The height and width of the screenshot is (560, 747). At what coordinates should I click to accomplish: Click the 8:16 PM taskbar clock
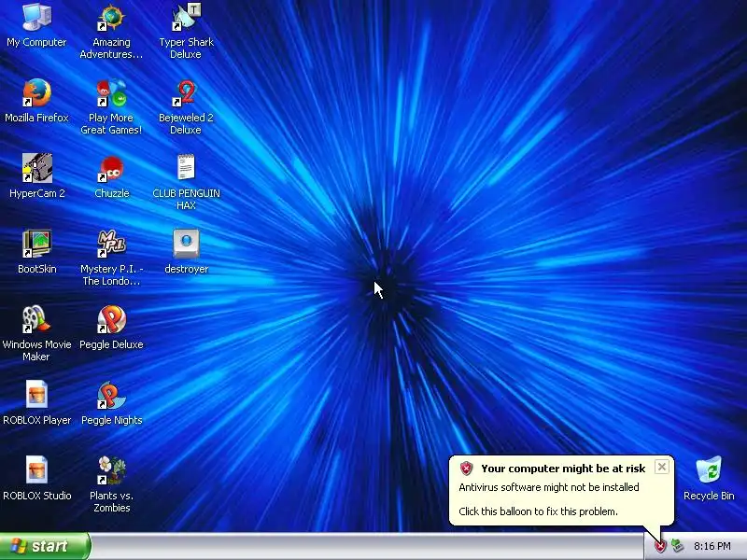coord(712,546)
